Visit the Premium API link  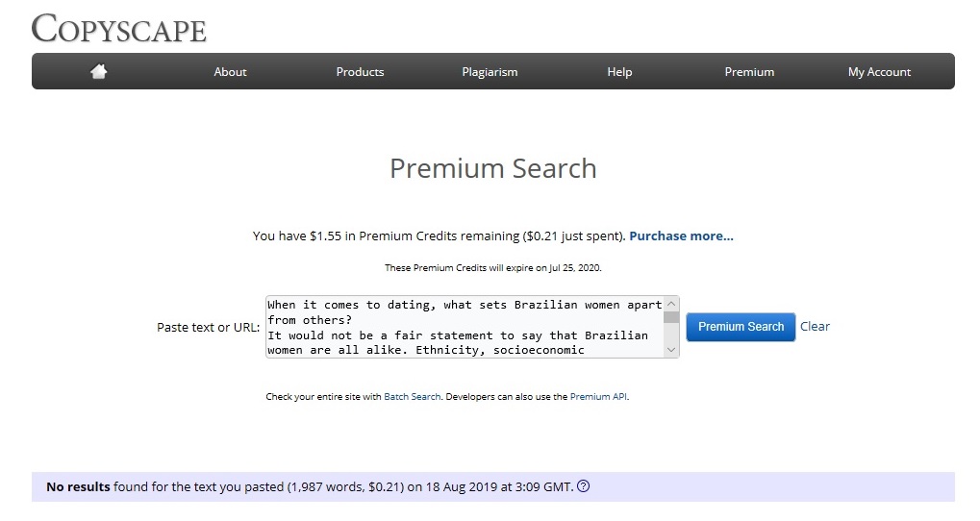point(598,396)
